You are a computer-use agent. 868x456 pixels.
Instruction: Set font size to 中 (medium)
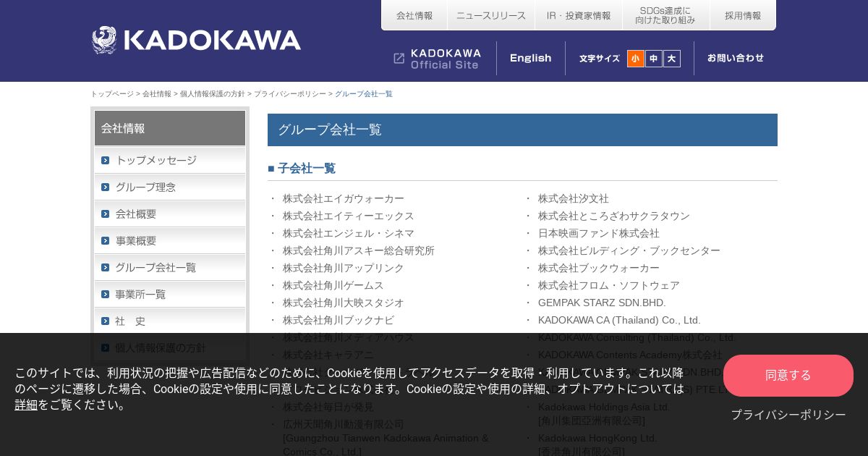click(653, 59)
